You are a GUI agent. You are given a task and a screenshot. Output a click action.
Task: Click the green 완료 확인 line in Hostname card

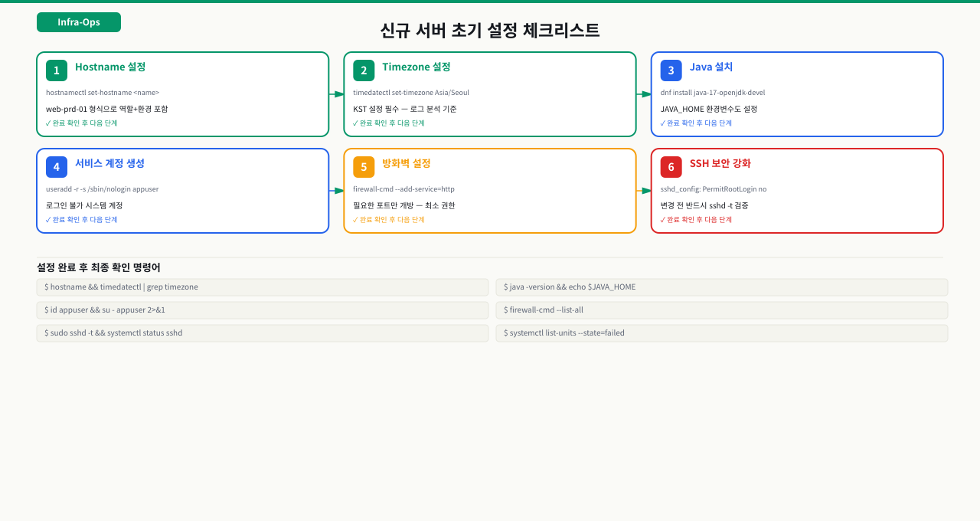click(x=82, y=123)
